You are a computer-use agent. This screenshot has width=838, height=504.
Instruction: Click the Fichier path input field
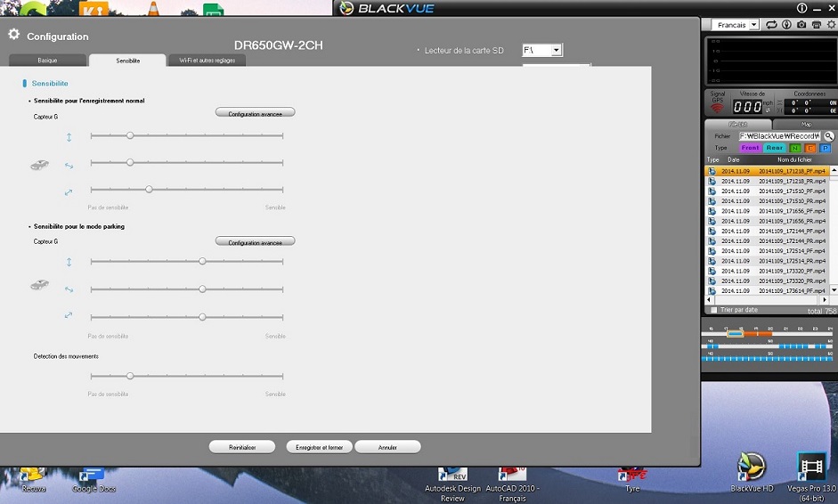click(780, 136)
